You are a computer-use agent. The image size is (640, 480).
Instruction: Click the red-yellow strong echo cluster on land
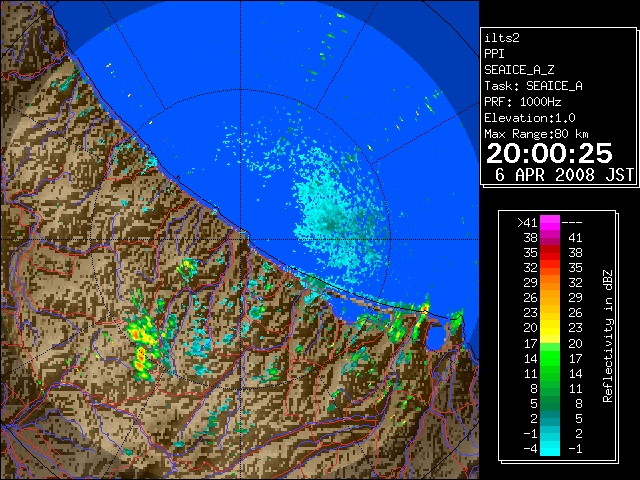pyautogui.click(x=142, y=345)
